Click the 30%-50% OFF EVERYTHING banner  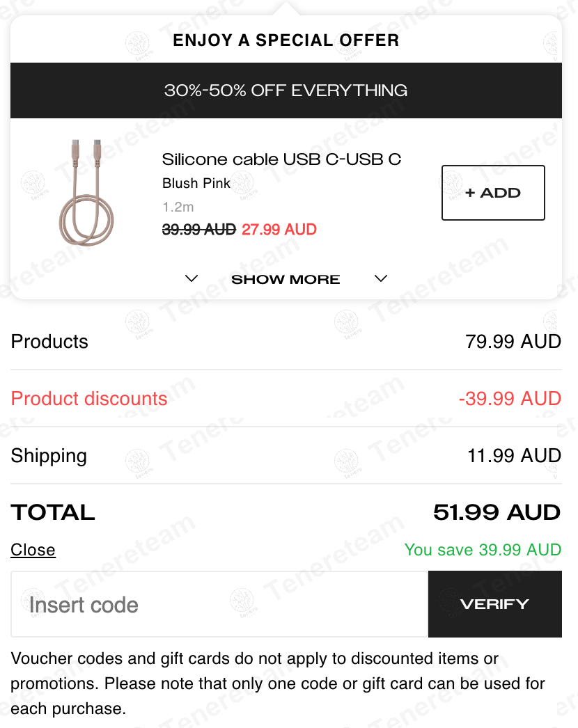[x=286, y=90]
